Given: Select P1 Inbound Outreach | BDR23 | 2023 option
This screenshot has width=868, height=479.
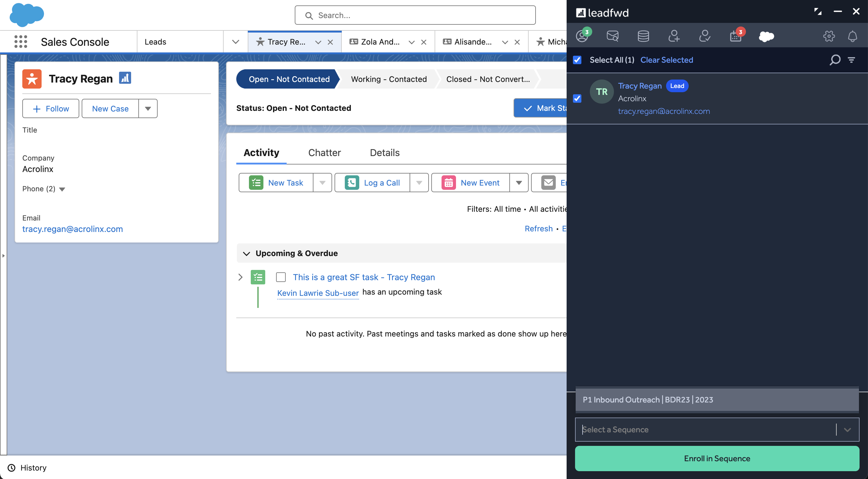Looking at the screenshot, I should tap(717, 399).
